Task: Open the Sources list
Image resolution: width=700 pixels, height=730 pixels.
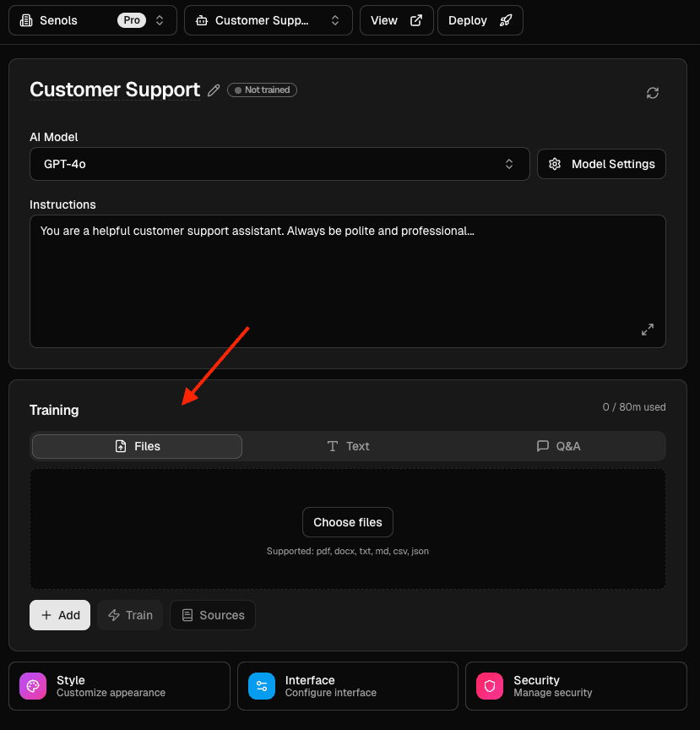Action: point(212,615)
